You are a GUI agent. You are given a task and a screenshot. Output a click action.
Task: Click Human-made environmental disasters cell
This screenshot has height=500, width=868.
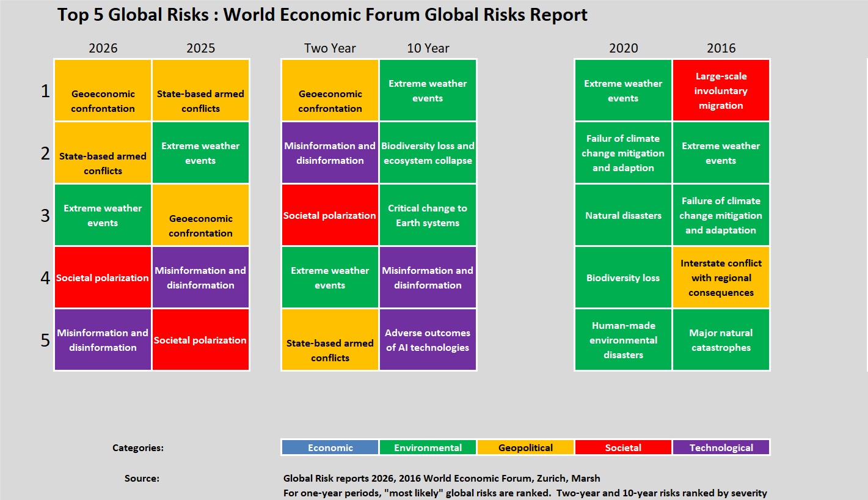[623, 340]
